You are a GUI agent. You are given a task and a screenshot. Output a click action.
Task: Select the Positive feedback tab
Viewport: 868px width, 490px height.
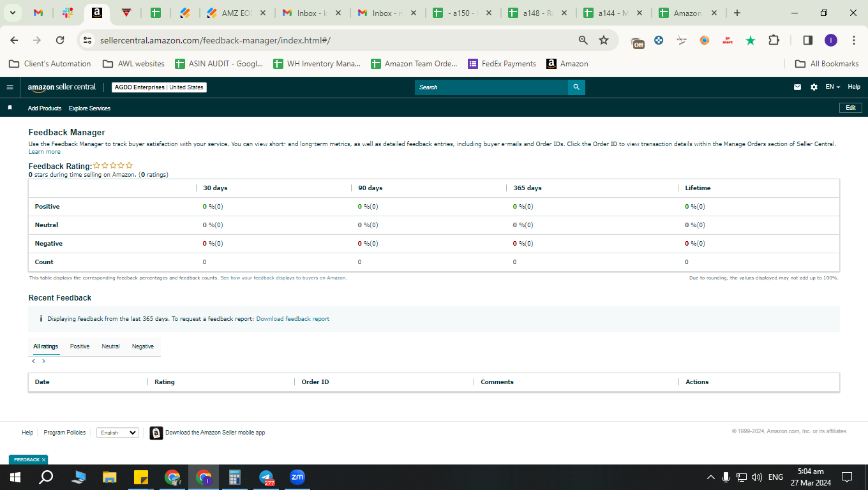pyautogui.click(x=80, y=346)
